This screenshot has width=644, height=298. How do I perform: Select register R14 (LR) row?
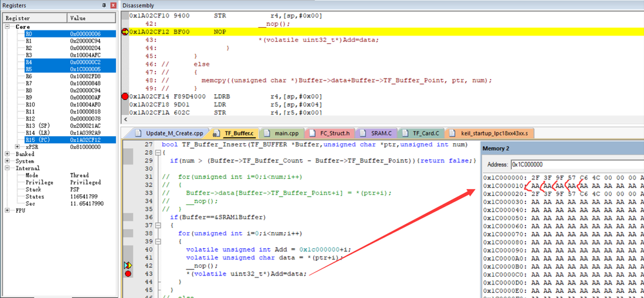point(70,132)
